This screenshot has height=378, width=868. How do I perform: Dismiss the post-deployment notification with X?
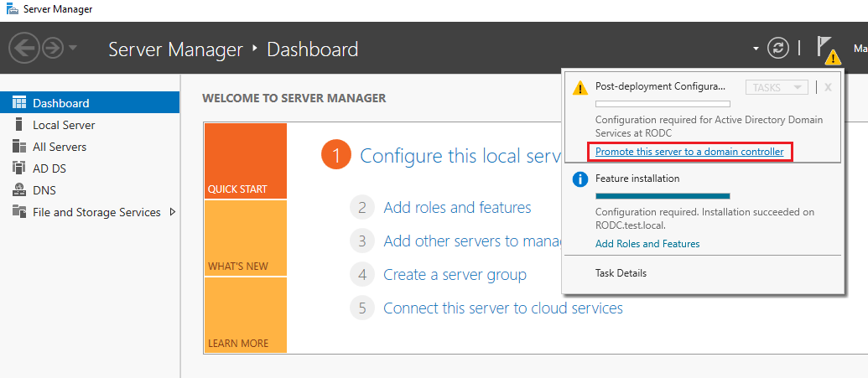(x=828, y=87)
